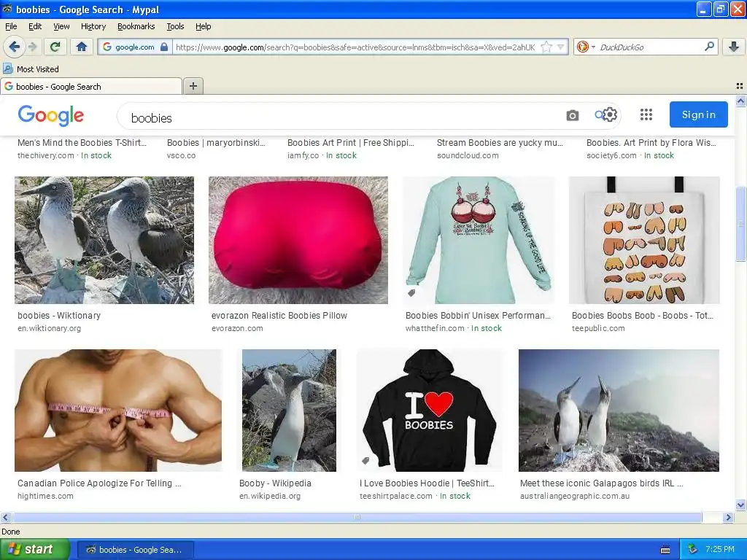Viewport: 747px width, 560px height.
Task: Open the View menu
Action: (x=61, y=26)
